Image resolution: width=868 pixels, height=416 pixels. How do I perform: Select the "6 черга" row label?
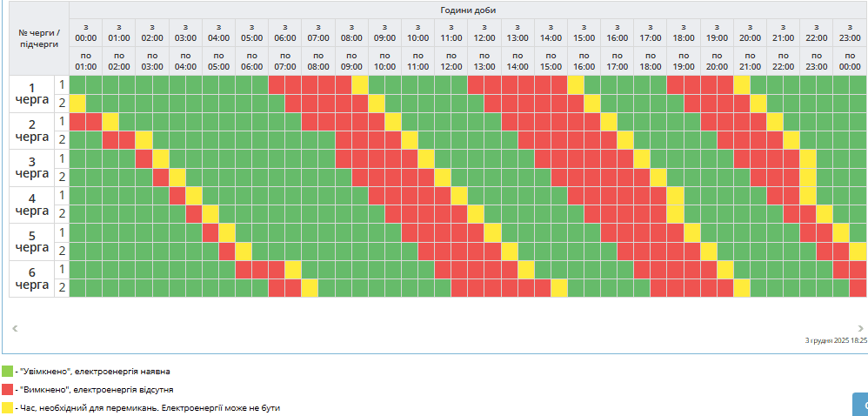tap(32, 278)
